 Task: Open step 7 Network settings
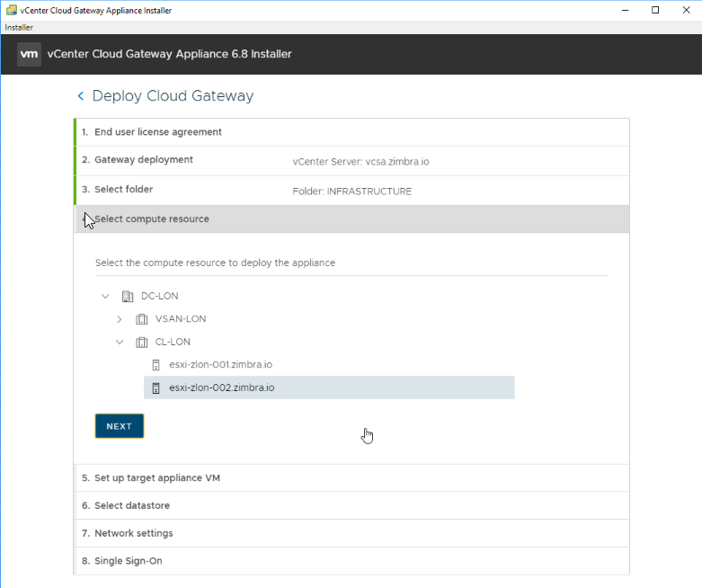click(x=351, y=533)
